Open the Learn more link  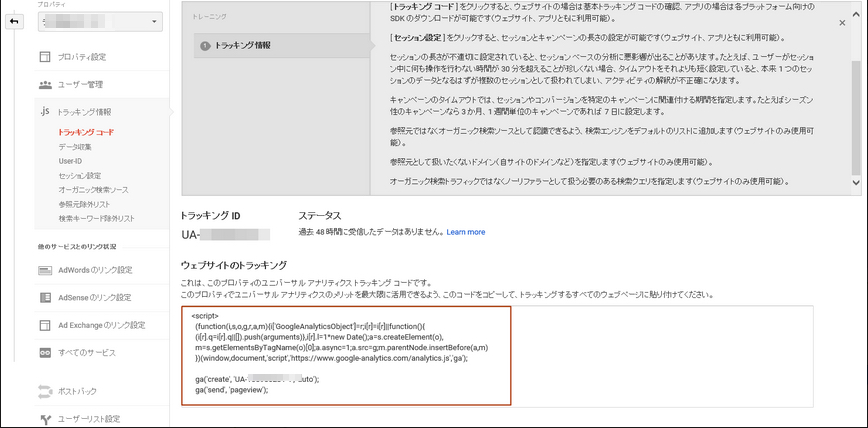(x=466, y=232)
